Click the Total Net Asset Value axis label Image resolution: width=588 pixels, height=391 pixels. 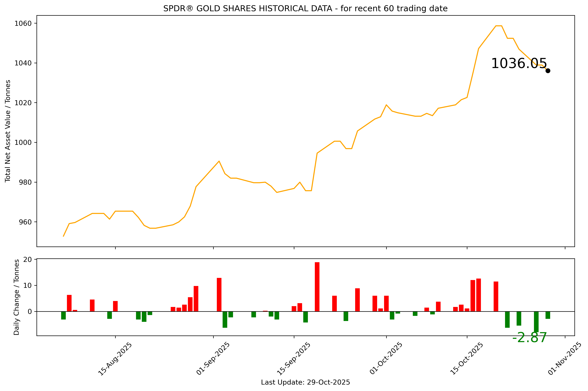(x=8, y=131)
